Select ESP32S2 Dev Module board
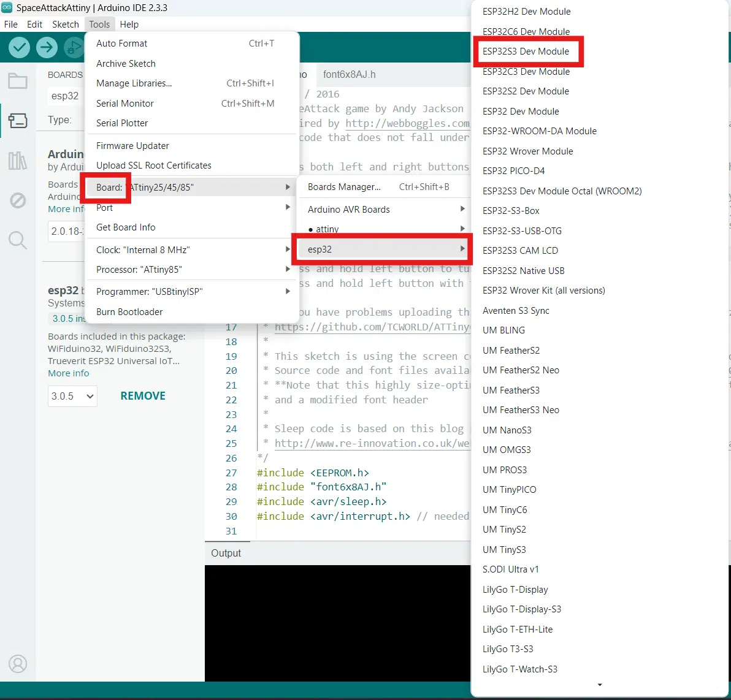The image size is (731, 700). (526, 91)
